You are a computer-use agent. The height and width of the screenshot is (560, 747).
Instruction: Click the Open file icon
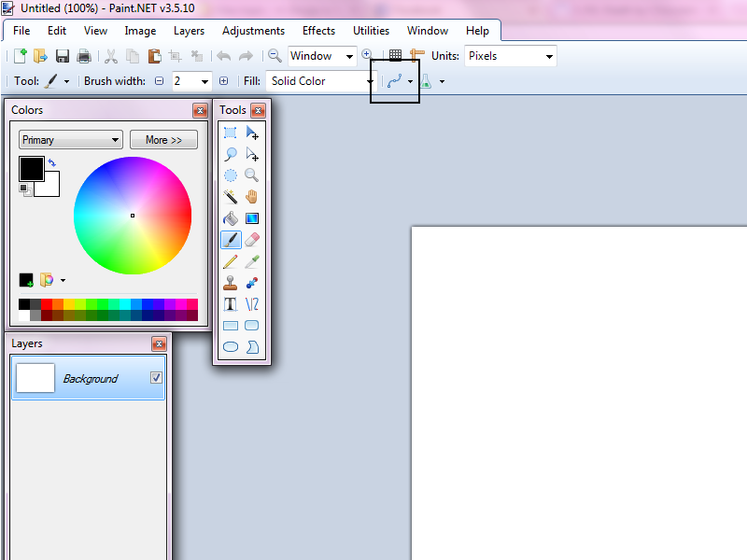click(x=40, y=56)
